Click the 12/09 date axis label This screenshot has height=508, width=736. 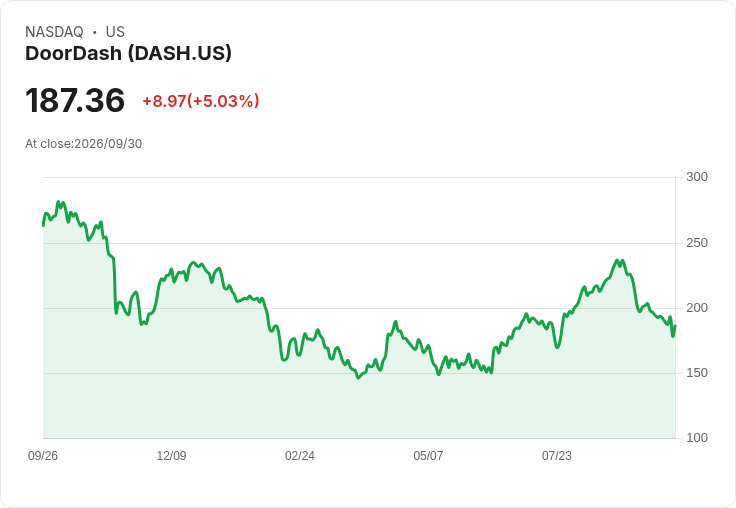(171, 456)
